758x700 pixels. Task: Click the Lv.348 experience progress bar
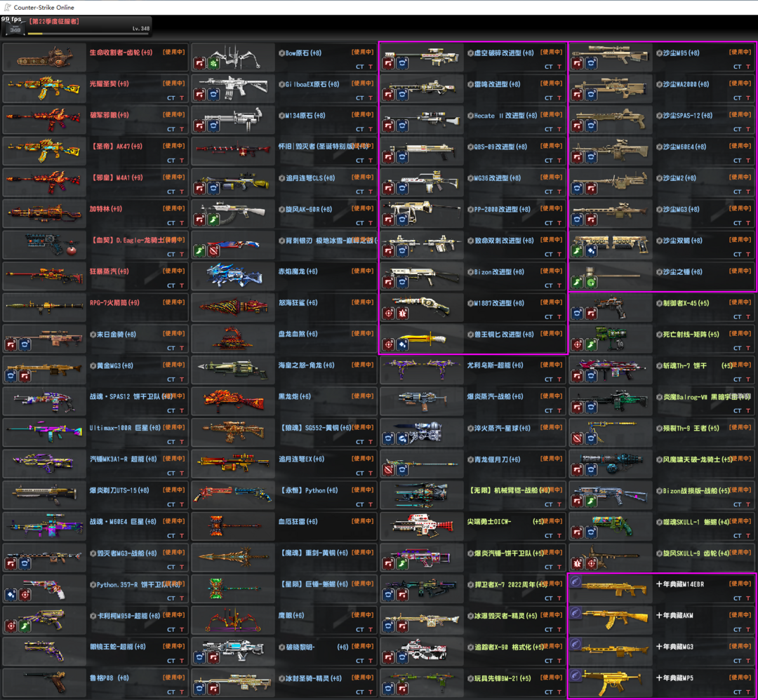point(88,34)
